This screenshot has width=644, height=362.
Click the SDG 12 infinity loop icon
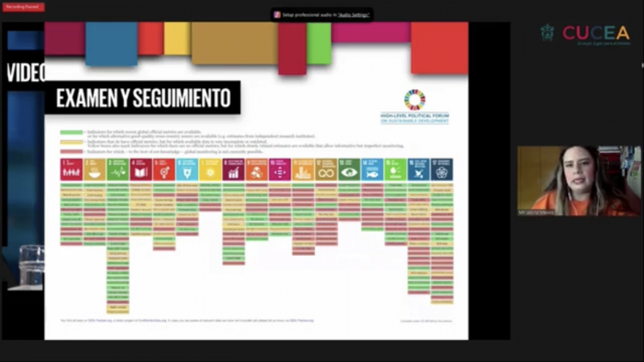pyautogui.click(x=327, y=169)
